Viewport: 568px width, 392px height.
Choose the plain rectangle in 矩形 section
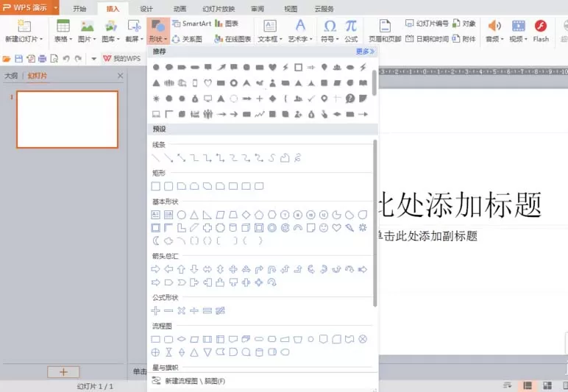155,186
